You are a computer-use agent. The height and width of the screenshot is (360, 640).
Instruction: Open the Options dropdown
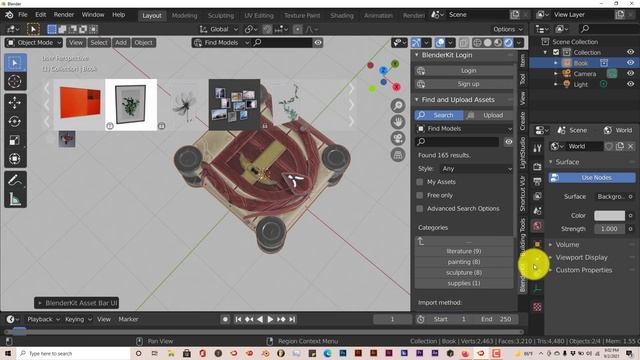[x=507, y=29]
